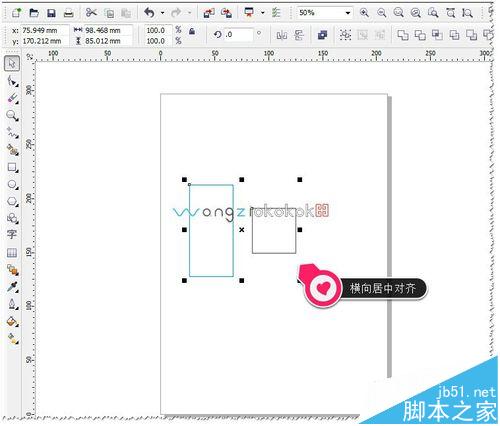This screenshot has height=426, width=500.
Task: Click the Paste icon
Action: (x=126, y=13)
